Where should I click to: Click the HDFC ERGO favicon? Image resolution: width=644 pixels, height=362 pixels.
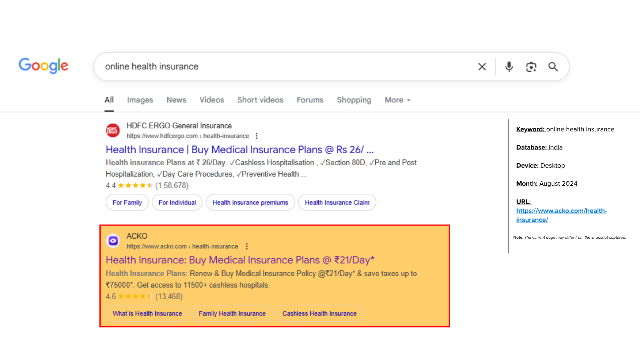tap(112, 130)
